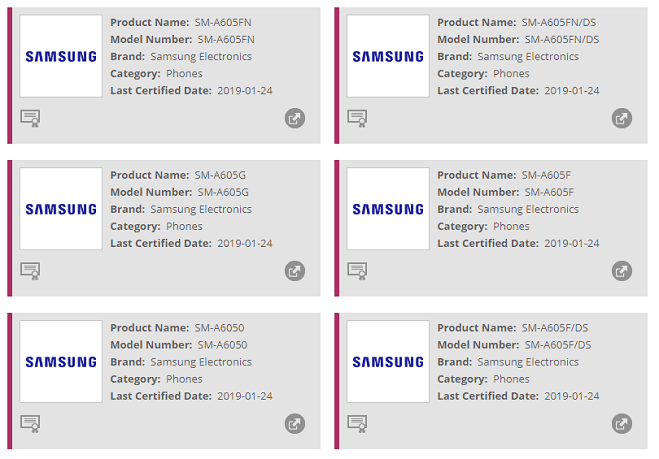Click the Product Name SM-A605G text
This screenshot has width=659, height=459.
pyautogui.click(x=178, y=175)
